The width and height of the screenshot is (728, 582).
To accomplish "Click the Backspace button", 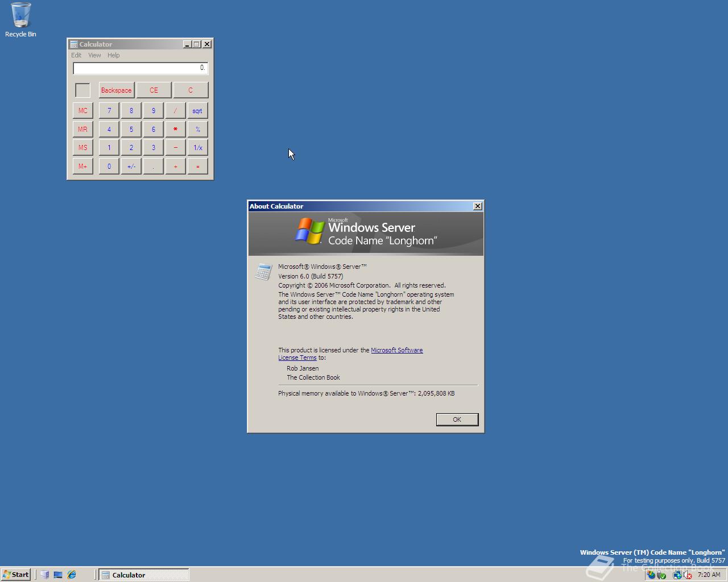I will pos(116,90).
